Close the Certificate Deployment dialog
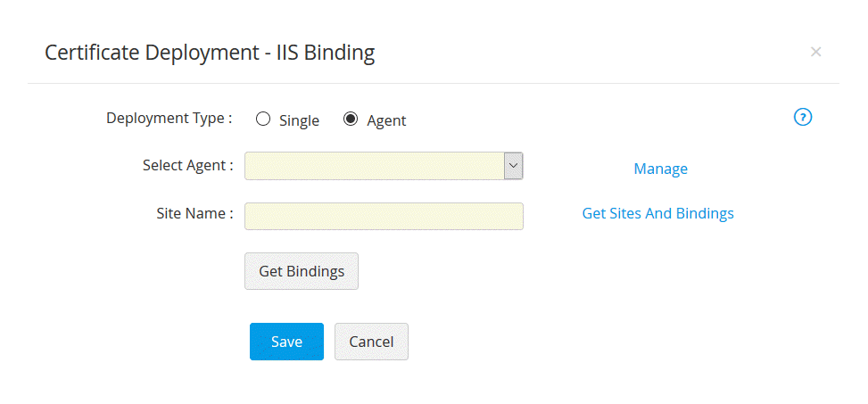Image resolution: width=868 pixels, height=404 pixels. (x=815, y=52)
